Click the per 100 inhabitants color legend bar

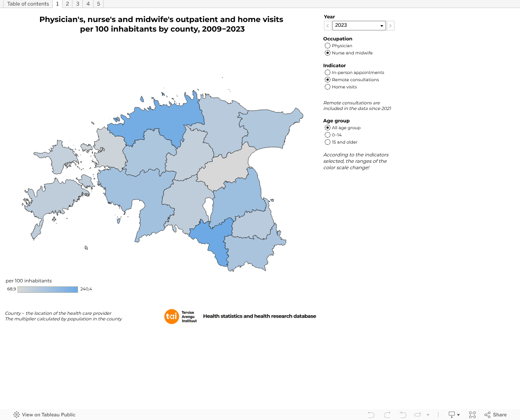point(48,290)
